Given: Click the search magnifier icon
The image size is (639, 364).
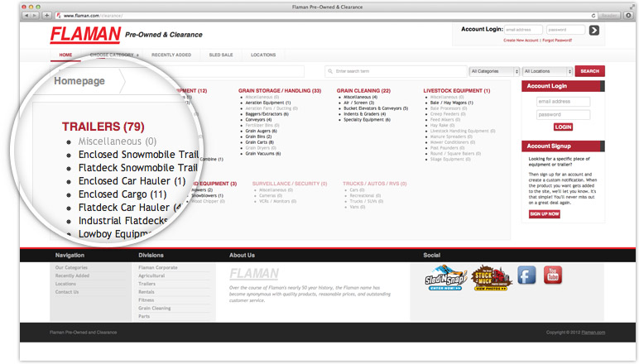Looking at the screenshot, I should [x=330, y=71].
